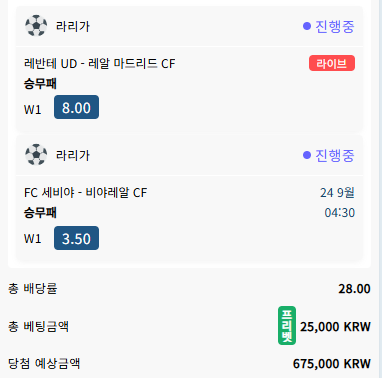This screenshot has width=382, height=378.
Task: Open the 레반테 UD - 레알 마드리드 CF match
Action: [100, 63]
